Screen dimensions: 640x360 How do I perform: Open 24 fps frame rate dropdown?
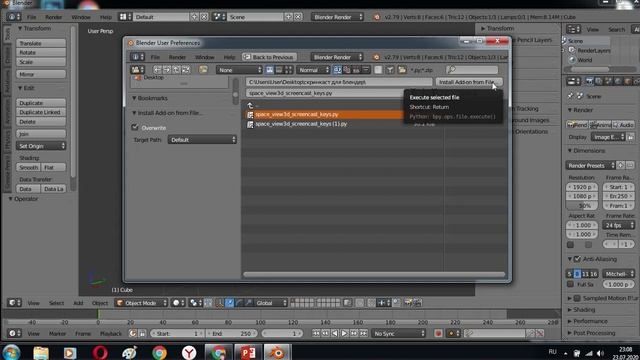[x=618, y=225]
